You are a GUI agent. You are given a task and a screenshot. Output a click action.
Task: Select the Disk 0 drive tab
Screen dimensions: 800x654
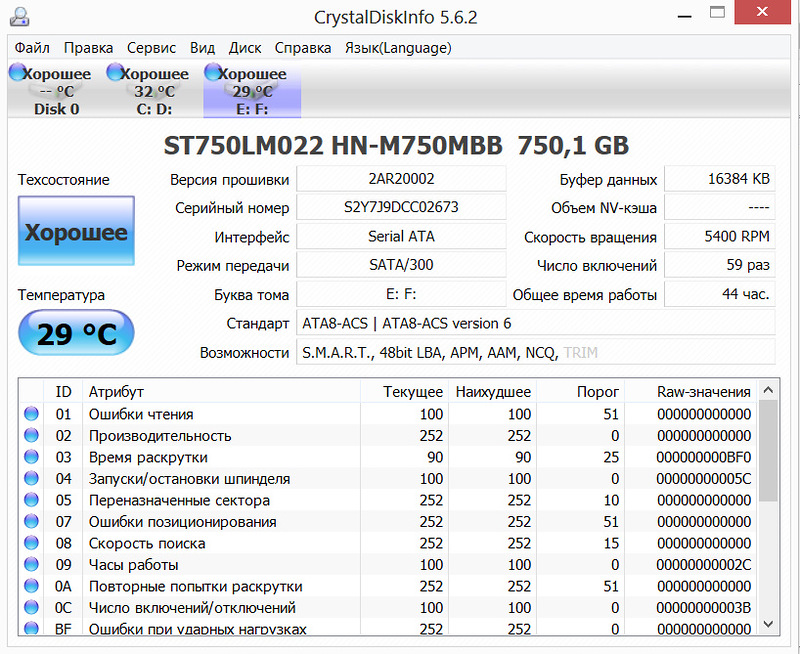(56, 90)
